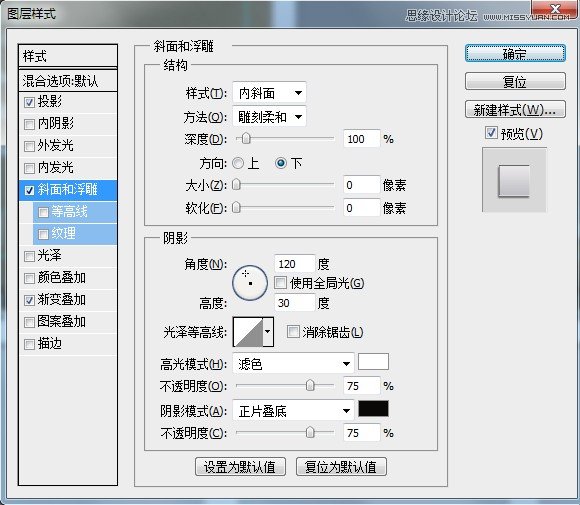Click the 高度 field showing 30
This screenshot has height=505, width=580.
tap(294, 303)
